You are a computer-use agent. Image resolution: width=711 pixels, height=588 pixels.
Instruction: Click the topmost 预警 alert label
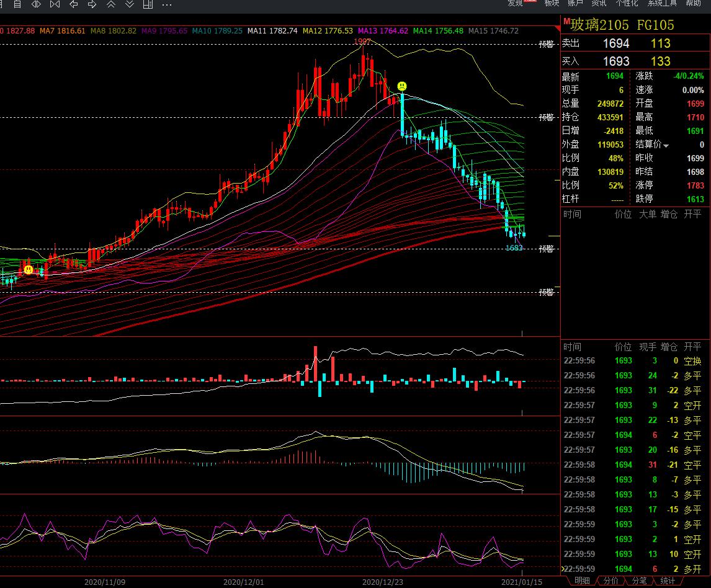coord(546,45)
